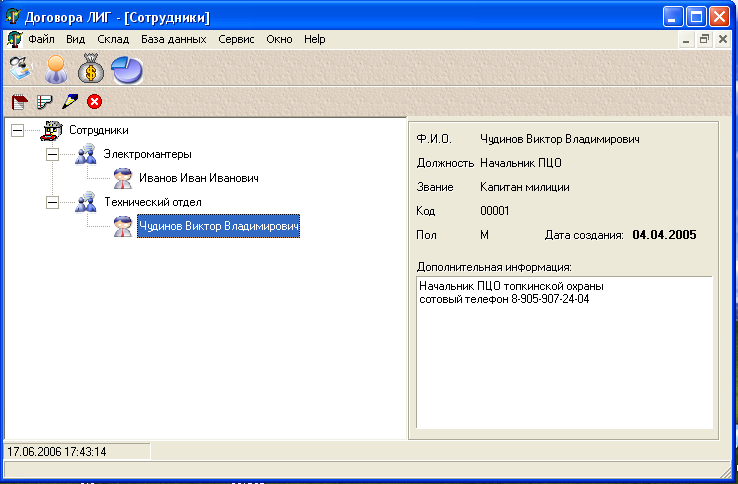Click inside the Дополнительная информация text box
The height and width of the screenshot is (484, 738).
pyautogui.click(x=564, y=352)
